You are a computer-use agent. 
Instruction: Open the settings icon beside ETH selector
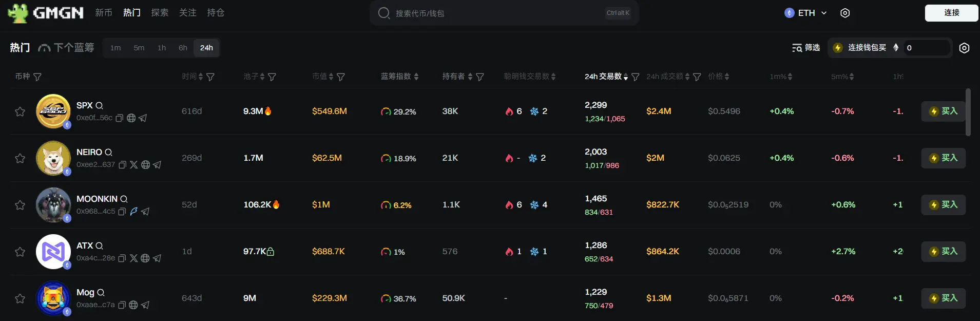845,13
